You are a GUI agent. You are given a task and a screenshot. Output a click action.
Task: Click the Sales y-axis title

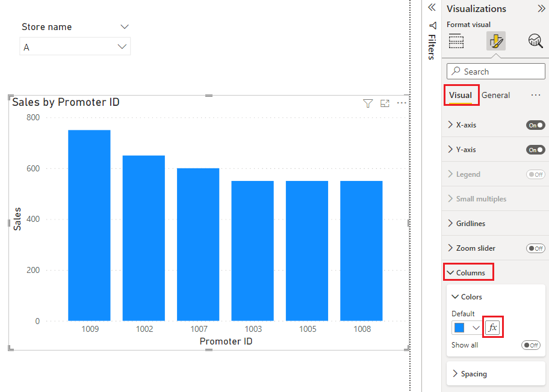tap(17, 219)
